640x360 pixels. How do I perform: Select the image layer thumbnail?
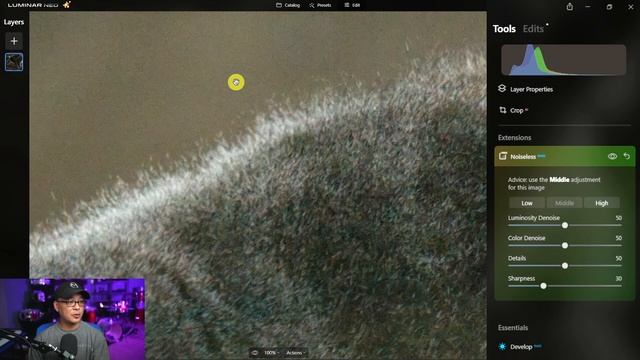[x=14, y=62]
